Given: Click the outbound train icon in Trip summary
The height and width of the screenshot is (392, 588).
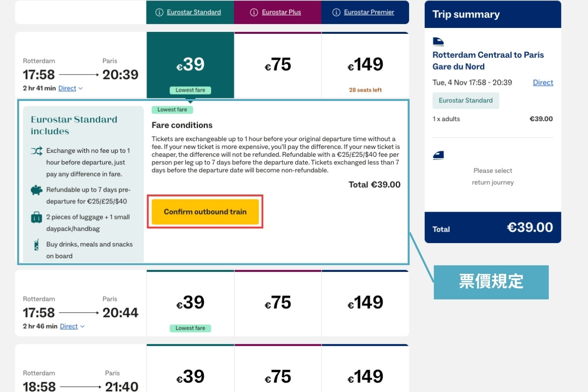Looking at the screenshot, I should click(x=438, y=42).
